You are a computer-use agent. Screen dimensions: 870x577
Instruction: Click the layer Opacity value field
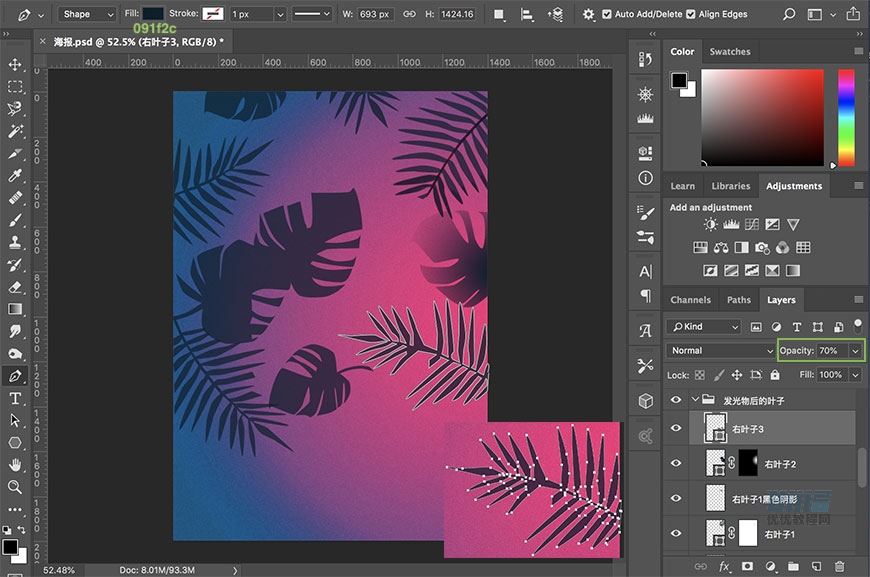829,351
